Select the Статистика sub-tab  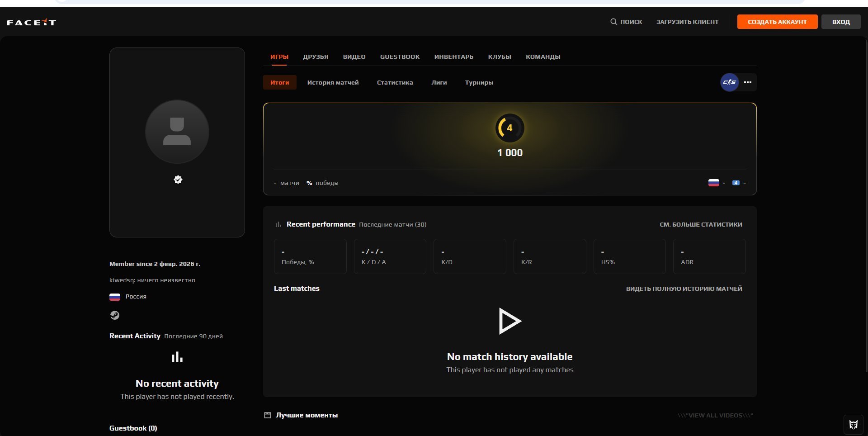(x=395, y=82)
